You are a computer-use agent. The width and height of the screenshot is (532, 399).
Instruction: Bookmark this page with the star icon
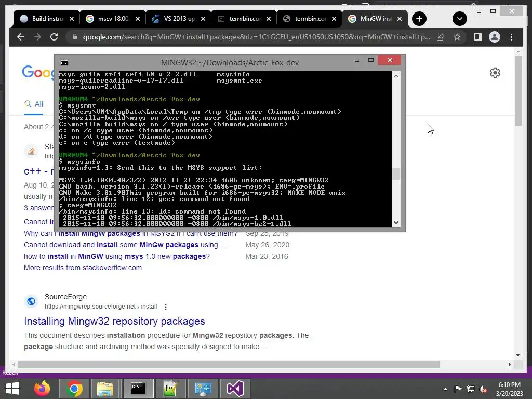click(457, 37)
